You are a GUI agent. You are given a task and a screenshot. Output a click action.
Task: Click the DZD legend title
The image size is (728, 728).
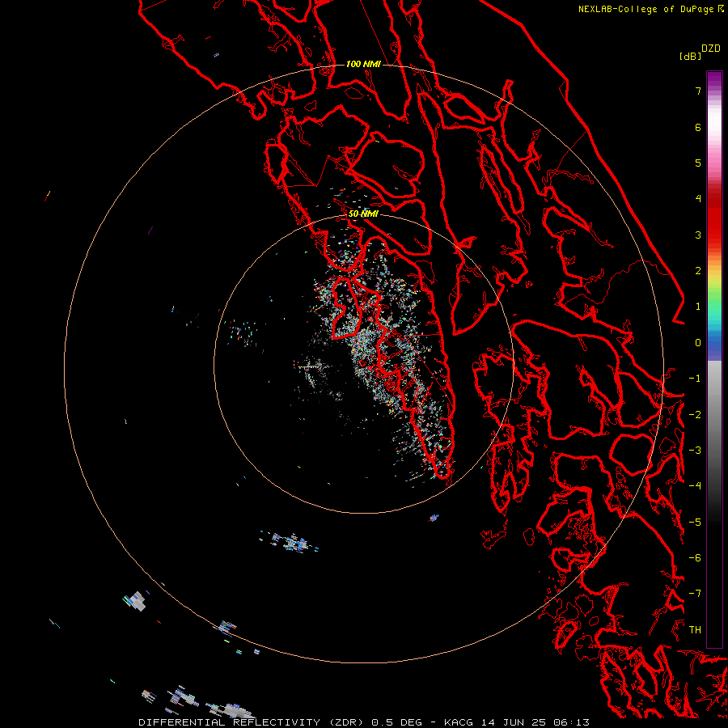coord(711,49)
